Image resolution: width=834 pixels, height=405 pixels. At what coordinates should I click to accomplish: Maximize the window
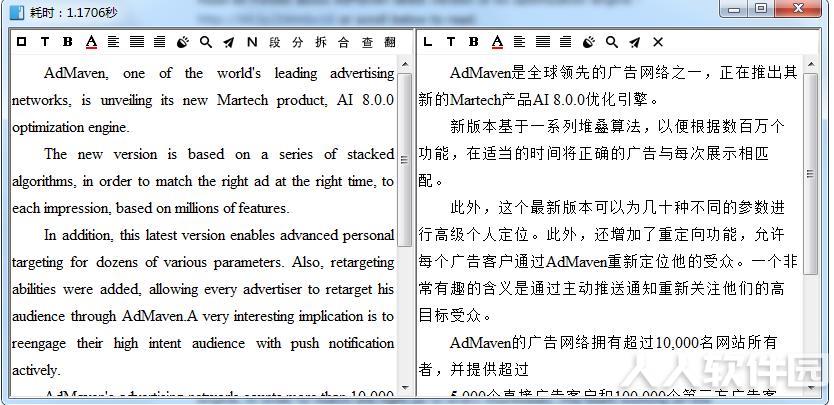coord(762,9)
